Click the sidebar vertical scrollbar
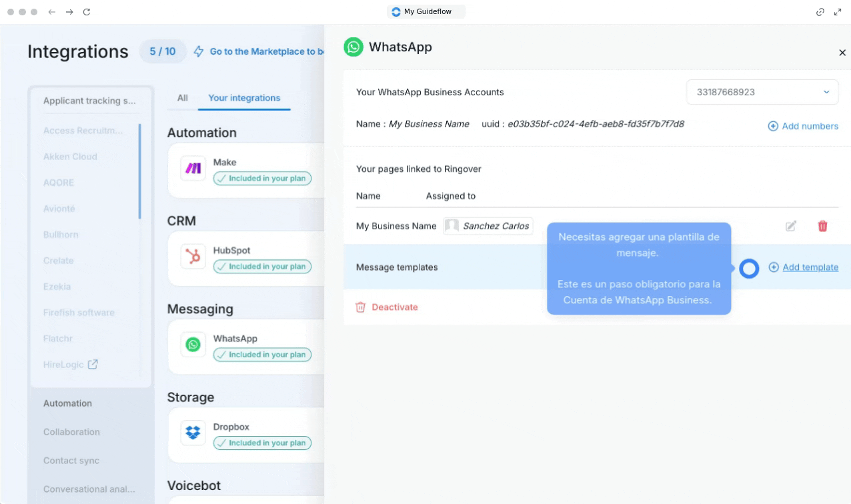 tap(139, 171)
